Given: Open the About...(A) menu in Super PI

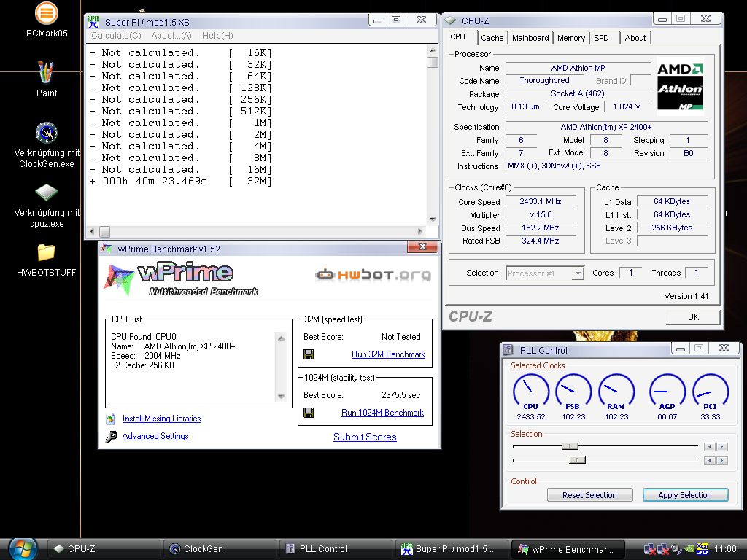Looking at the screenshot, I should coord(171,36).
